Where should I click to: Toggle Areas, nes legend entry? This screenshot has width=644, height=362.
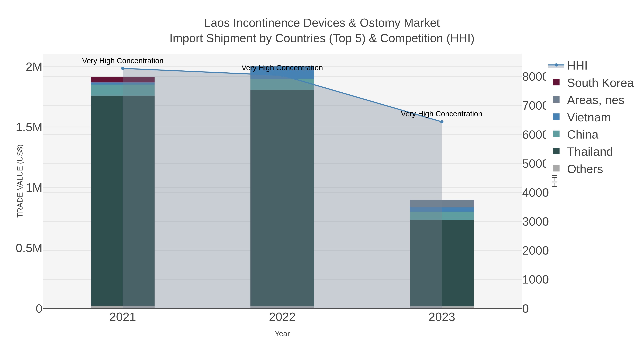[x=589, y=100]
